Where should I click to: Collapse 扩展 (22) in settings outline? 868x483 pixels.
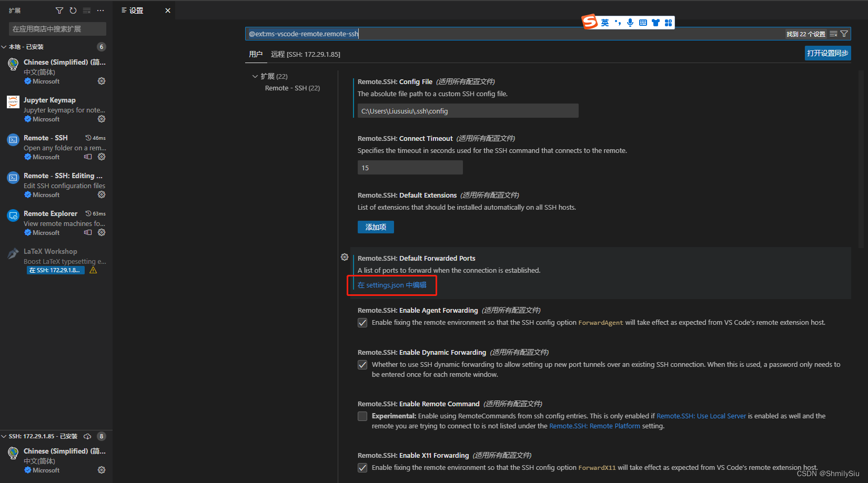pyautogui.click(x=255, y=76)
